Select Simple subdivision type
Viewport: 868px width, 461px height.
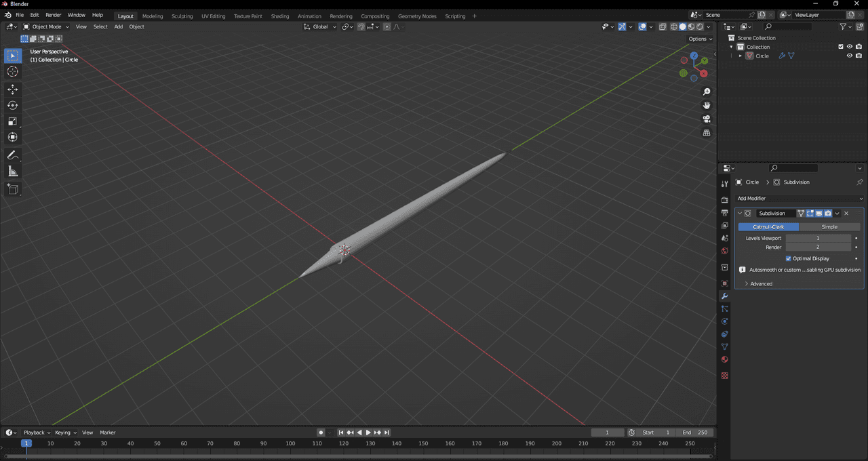pyautogui.click(x=829, y=227)
